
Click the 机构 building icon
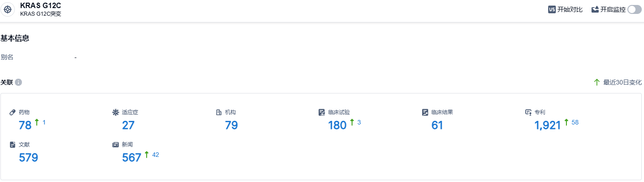pos(219,112)
